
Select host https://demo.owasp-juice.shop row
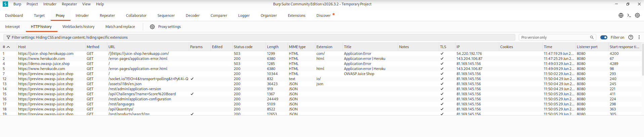(x=44, y=64)
